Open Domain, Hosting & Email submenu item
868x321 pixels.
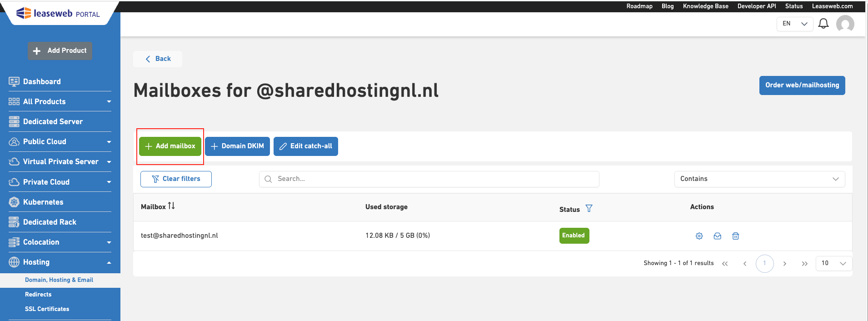click(x=59, y=280)
